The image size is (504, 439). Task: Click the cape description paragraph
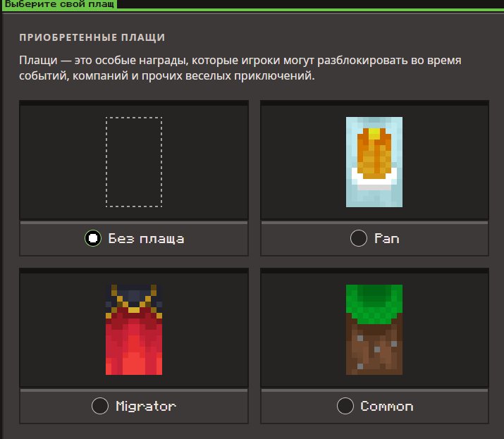[x=240, y=68]
